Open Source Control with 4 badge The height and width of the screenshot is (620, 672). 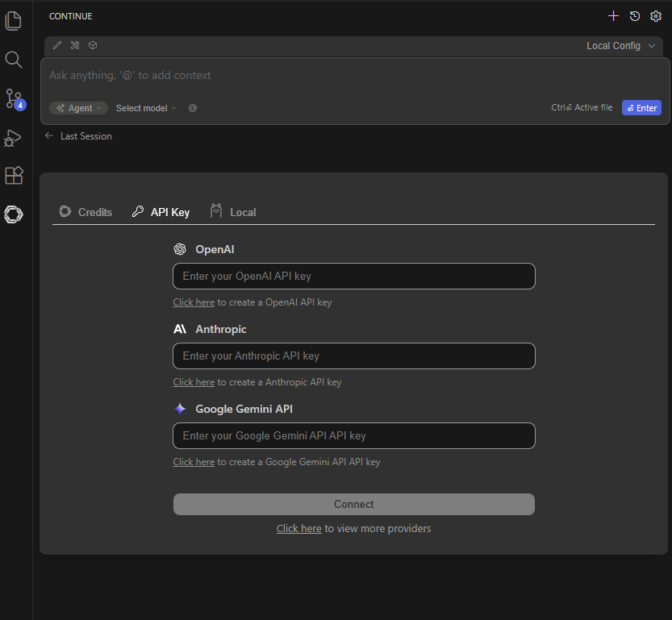[15, 99]
